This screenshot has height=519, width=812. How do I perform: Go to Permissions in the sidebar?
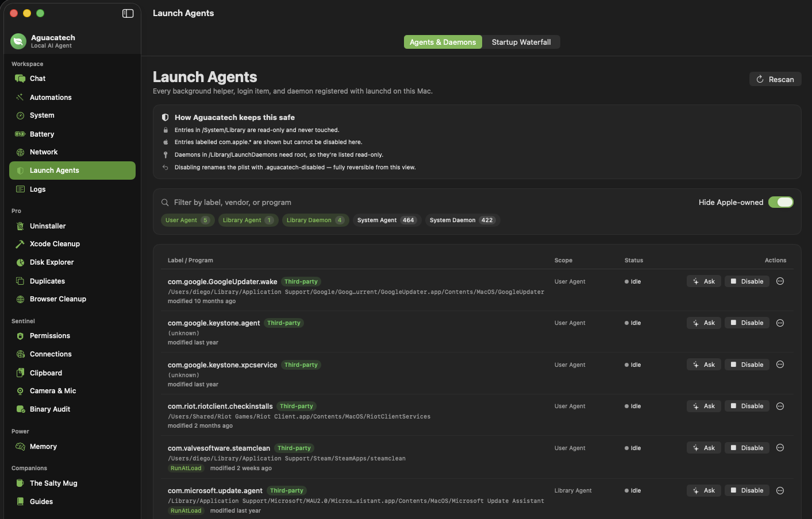tap(72, 336)
